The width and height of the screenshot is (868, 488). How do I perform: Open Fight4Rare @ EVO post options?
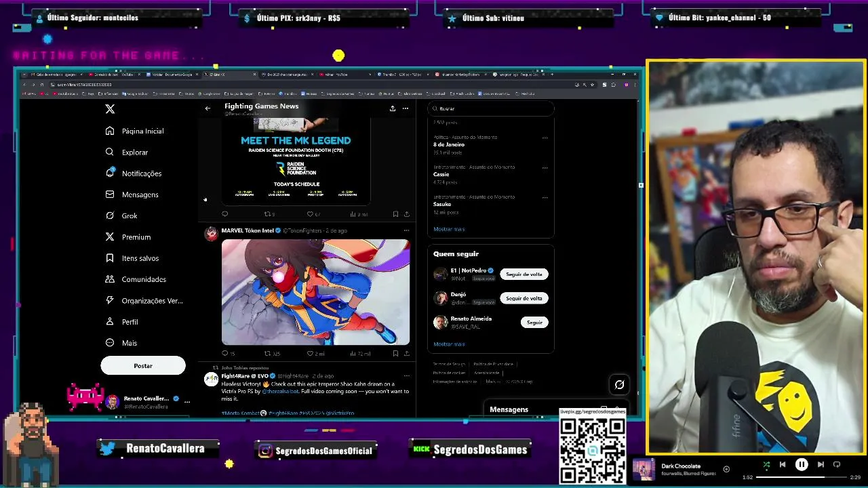click(x=407, y=375)
